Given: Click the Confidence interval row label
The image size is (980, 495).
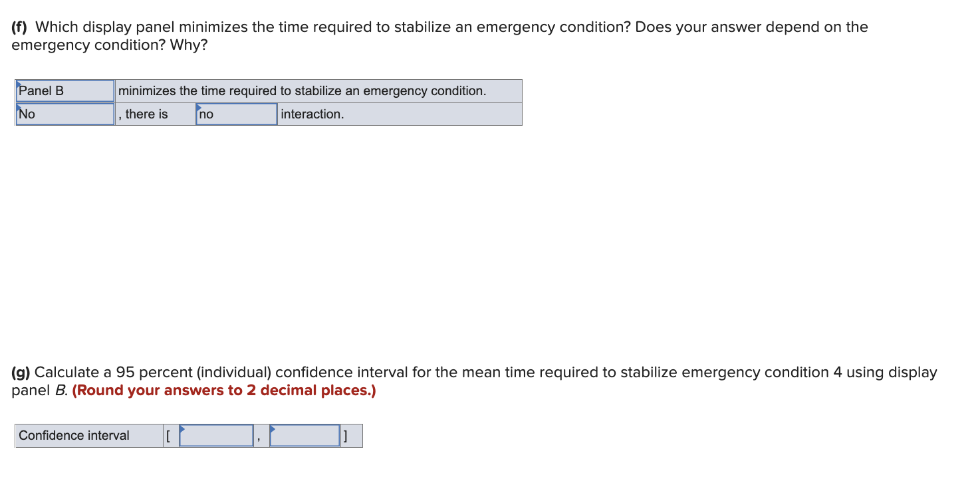Looking at the screenshot, I should [73, 435].
